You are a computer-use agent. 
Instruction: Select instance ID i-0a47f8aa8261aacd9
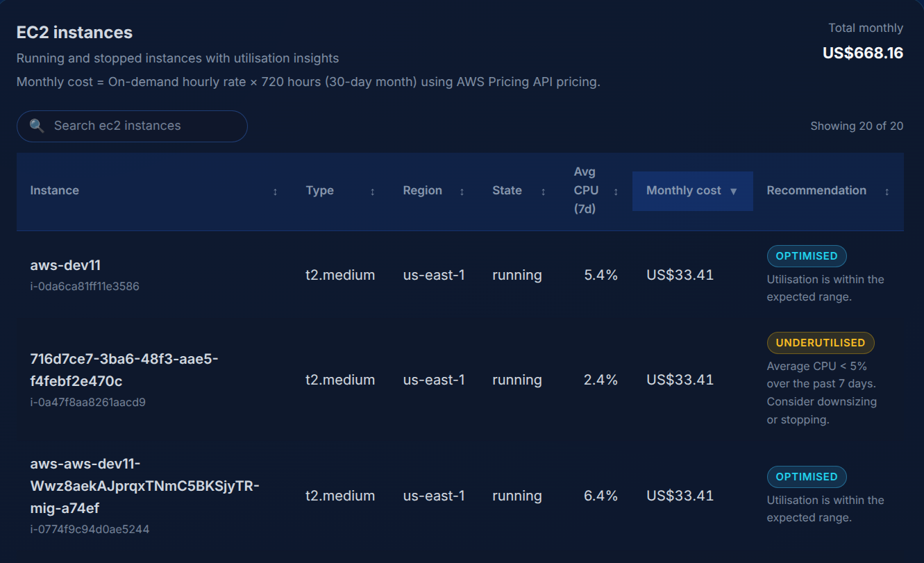(x=87, y=402)
